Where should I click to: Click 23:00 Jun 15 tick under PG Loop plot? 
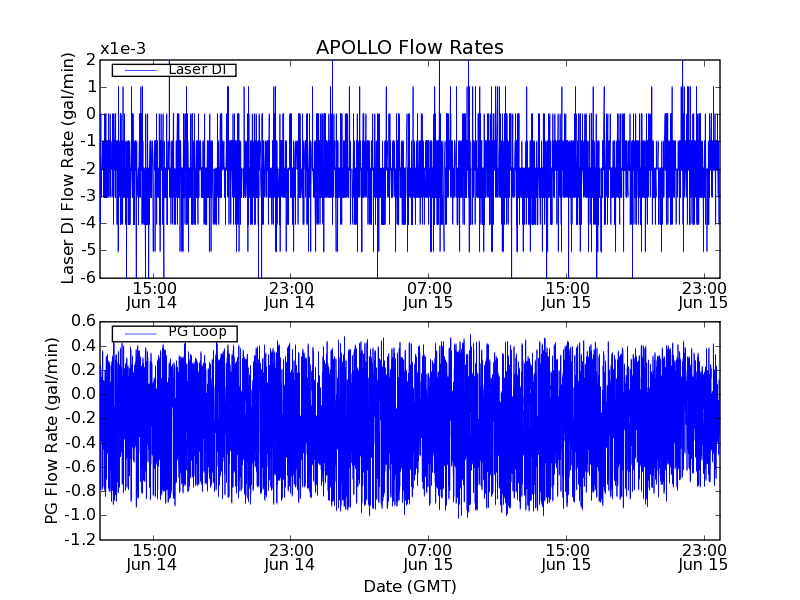(703, 557)
